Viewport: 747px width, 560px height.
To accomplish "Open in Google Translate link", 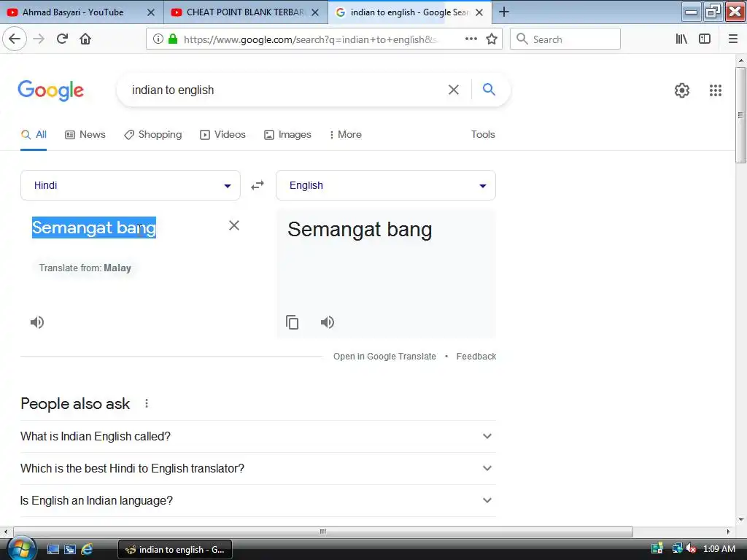I will 384,356.
